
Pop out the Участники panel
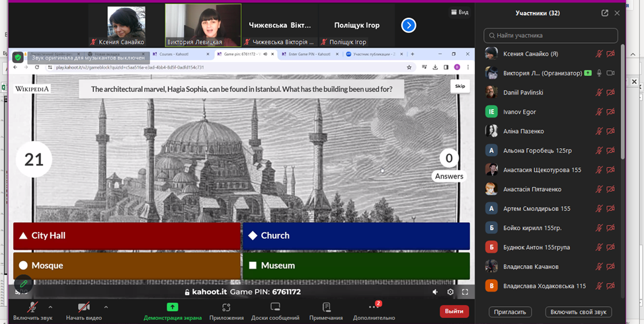click(x=604, y=13)
